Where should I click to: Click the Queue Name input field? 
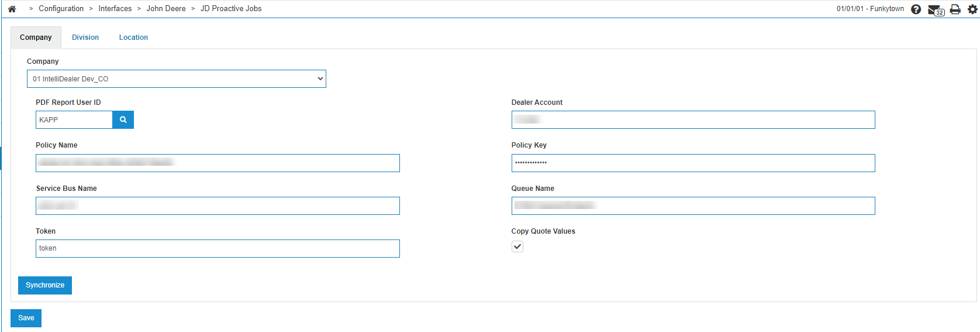(693, 206)
